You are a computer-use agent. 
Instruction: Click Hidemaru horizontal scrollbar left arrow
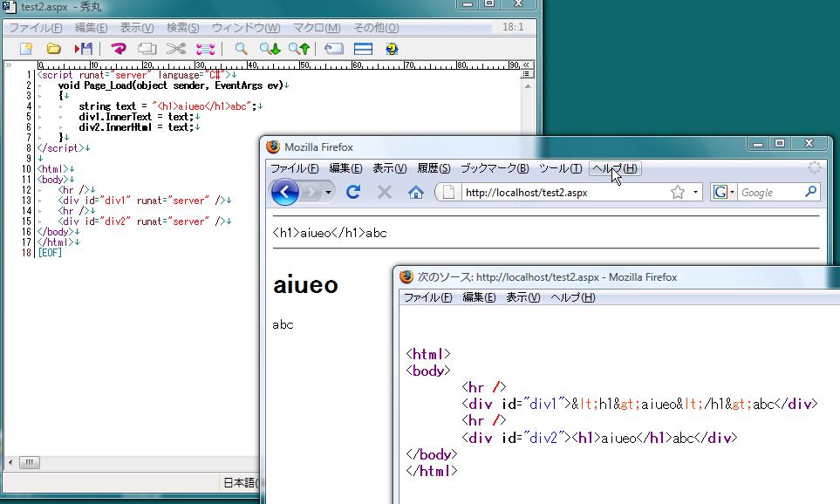click(x=10, y=462)
